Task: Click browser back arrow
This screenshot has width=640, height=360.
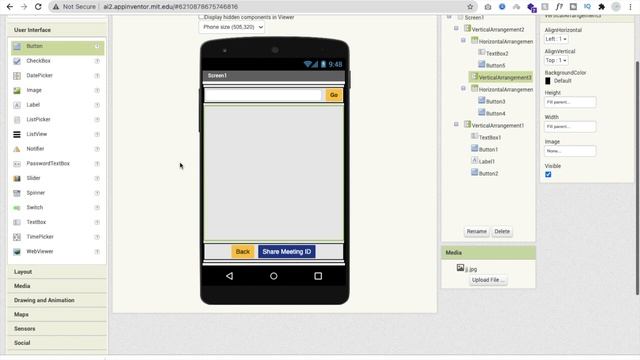Action: [x=10, y=7]
